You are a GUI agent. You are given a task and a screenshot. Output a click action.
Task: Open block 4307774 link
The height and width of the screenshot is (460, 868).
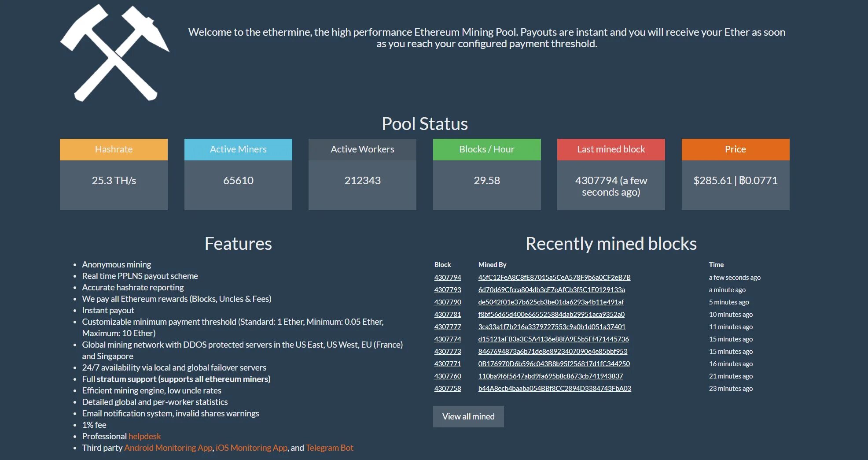[448, 339]
